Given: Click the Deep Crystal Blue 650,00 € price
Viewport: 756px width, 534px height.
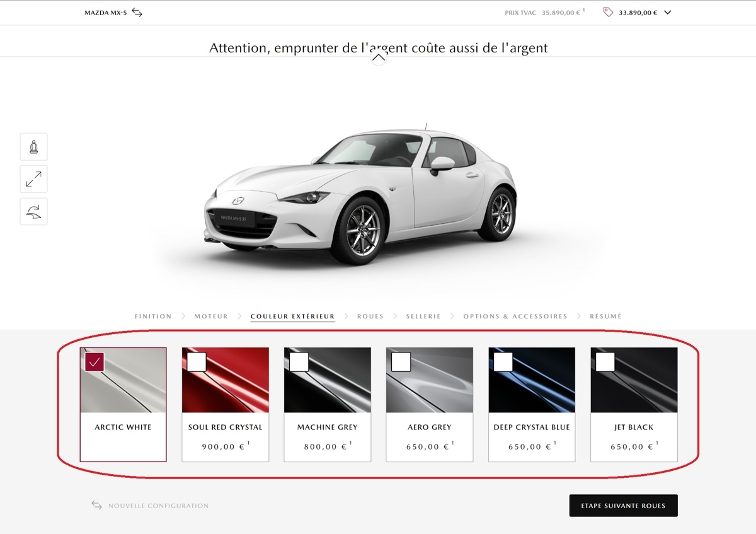Looking at the screenshot, I should 532,446.
